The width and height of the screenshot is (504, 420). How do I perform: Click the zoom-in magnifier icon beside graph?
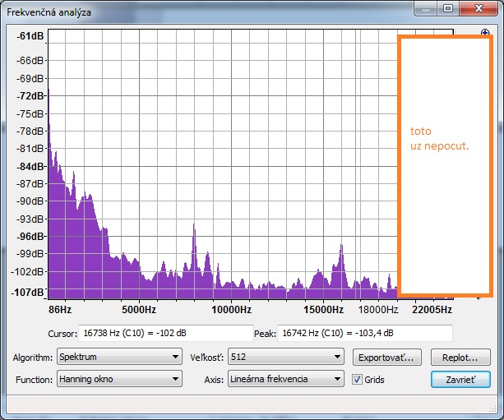tap(485, 34)
